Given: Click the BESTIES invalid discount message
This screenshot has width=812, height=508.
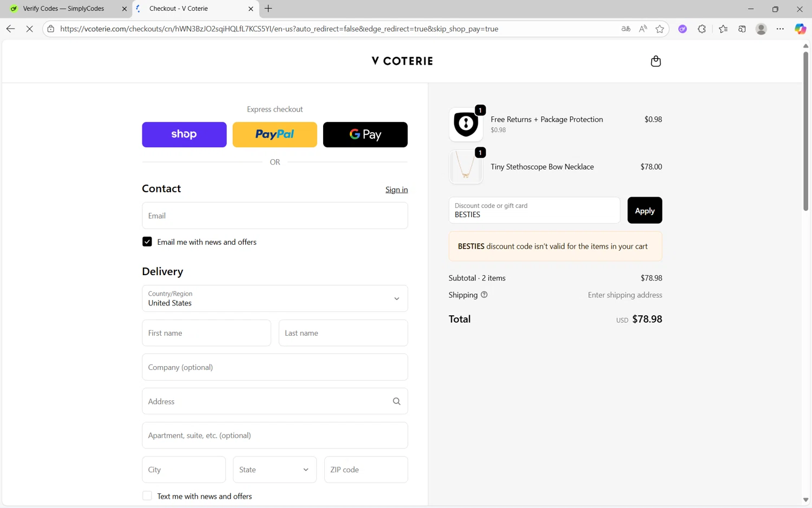Looking at the screenshot, I should tap(555, 246).
